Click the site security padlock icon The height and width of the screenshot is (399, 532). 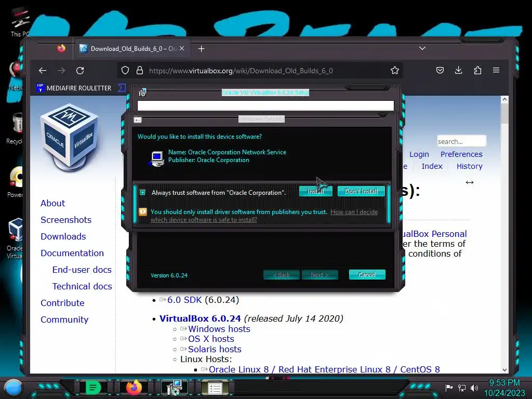click(x=139, y=70)
